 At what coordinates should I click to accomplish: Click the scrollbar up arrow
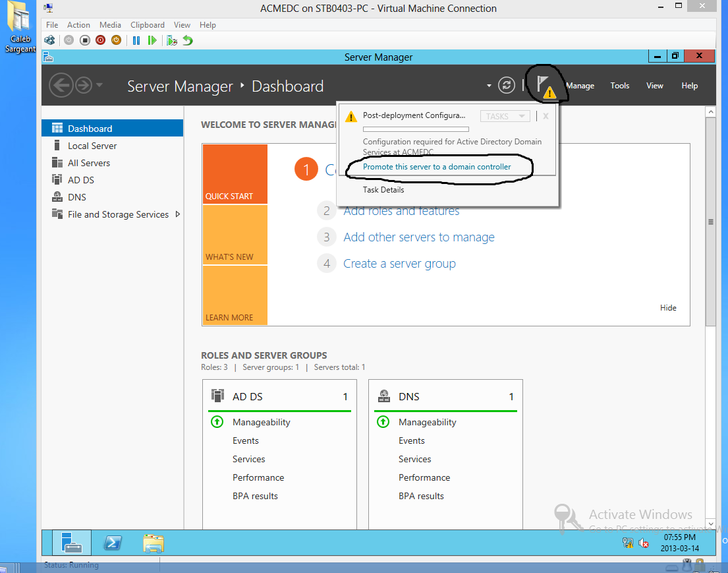pos(710,112)
